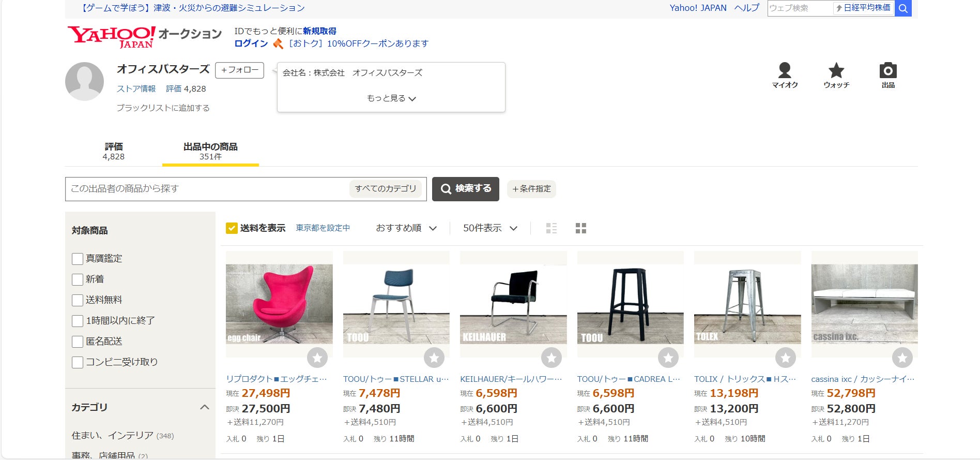Viewport: 980px width, 460px height.
Task: Add KEILHAUER chair to watchlist star
Action: point(552,358)
